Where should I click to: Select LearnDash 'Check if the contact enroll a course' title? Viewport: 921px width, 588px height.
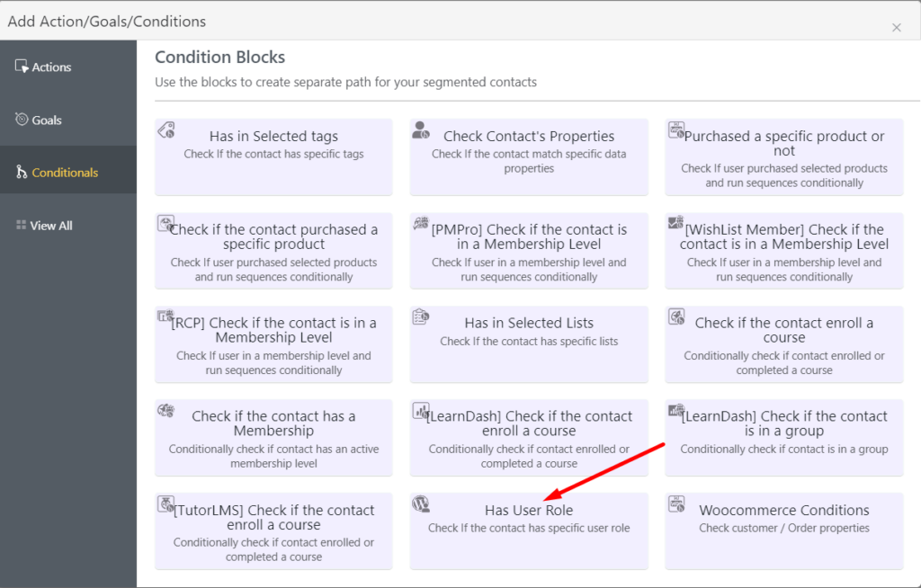click(x=529, y=423)
